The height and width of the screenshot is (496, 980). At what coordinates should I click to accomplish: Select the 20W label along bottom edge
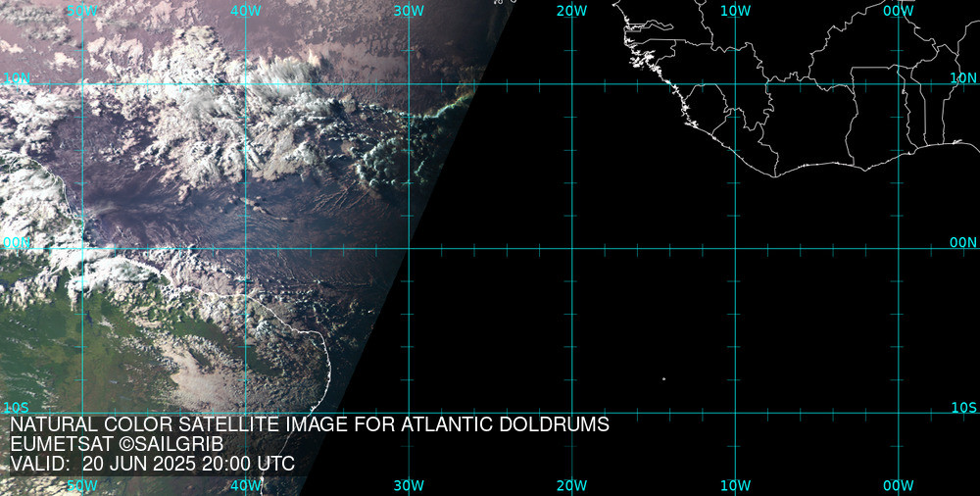[x=572, y=485]
